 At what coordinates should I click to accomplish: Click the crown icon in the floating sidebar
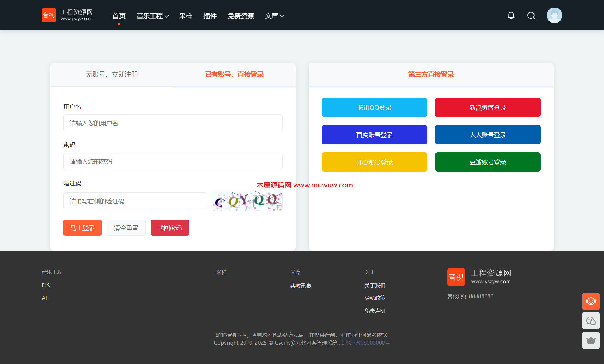coord(591,340)
